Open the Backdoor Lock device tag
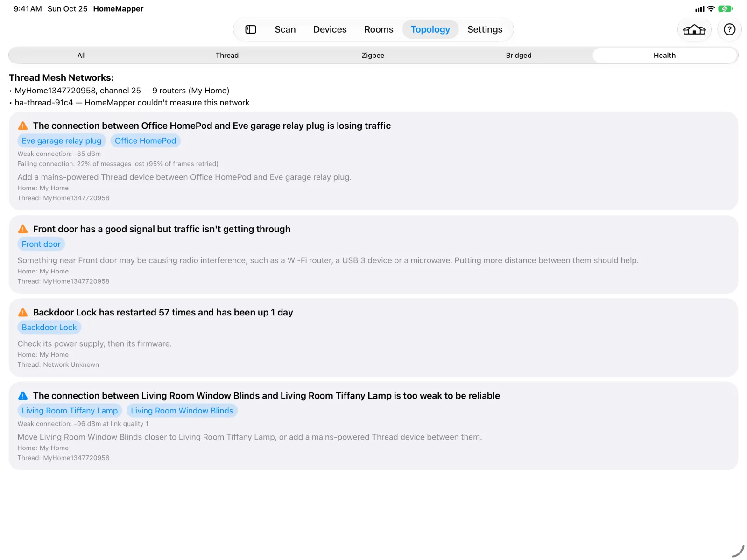 pos(49,328)
